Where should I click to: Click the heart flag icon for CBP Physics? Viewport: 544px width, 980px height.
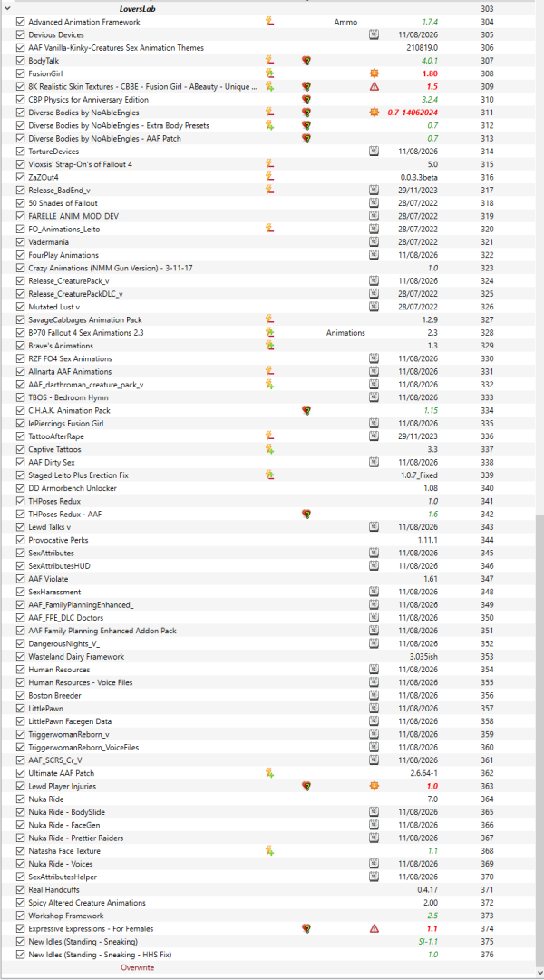[x=306, y=100]
